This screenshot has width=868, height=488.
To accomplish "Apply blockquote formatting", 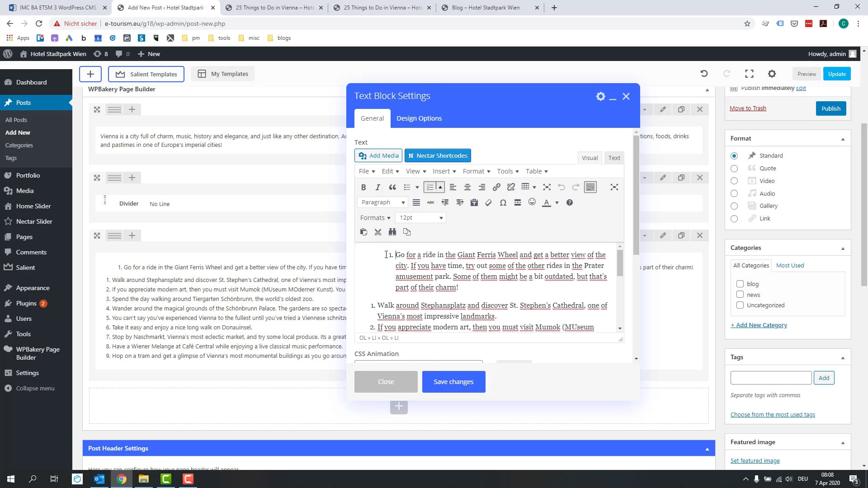I will [392, 187].
